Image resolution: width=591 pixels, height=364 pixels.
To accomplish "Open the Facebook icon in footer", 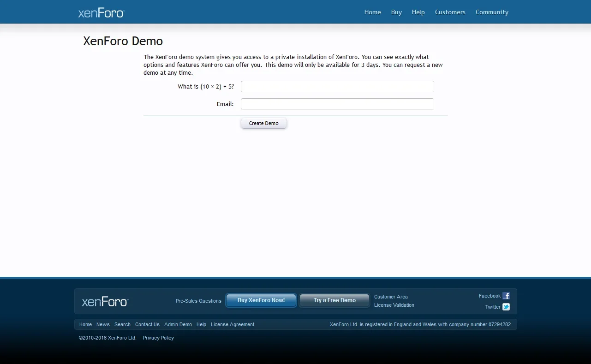I will 506,296.
